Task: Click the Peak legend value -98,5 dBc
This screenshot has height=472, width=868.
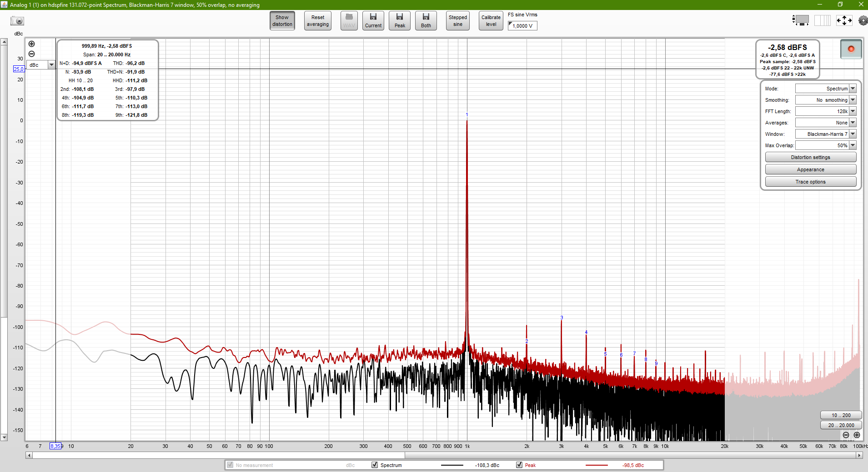Action: tap(633, 465)
